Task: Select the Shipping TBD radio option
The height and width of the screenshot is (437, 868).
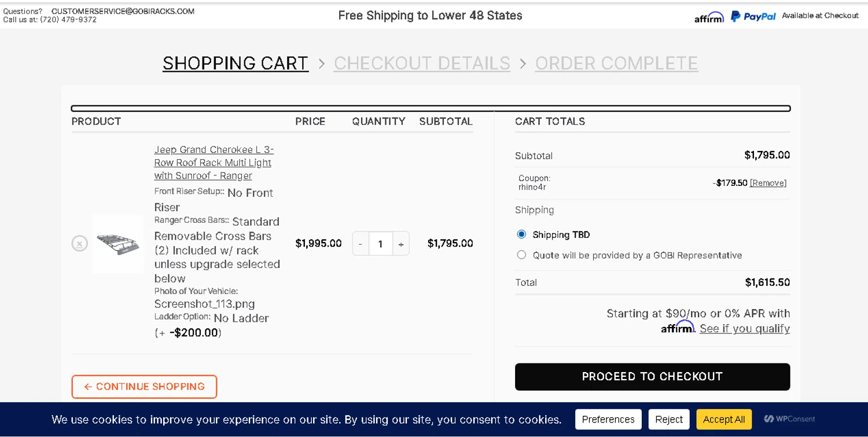Action: pos(521,234)
